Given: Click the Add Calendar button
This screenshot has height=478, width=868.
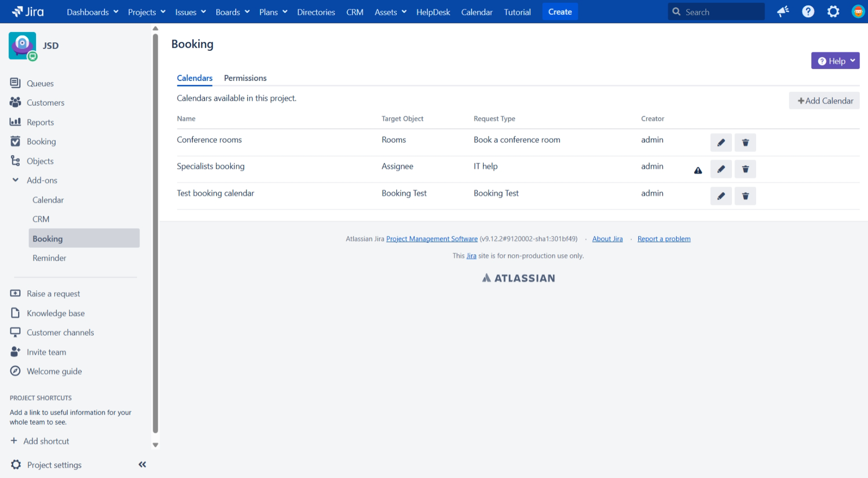Looking at the screenshot, I should (824, 101).
